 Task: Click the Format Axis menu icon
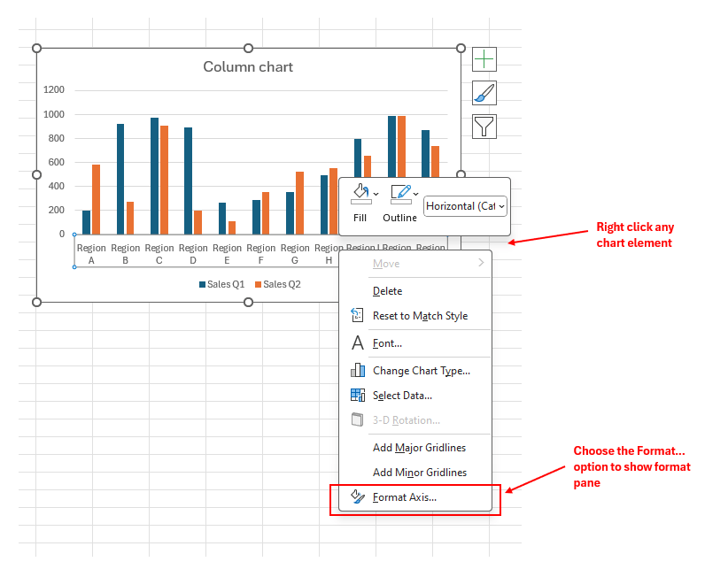[358, 497]
